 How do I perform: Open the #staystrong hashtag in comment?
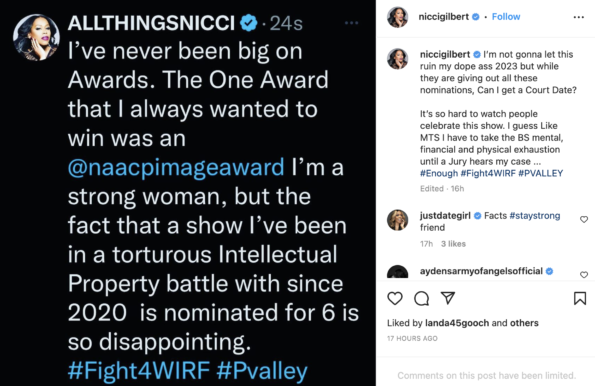(x=535, y=216)
